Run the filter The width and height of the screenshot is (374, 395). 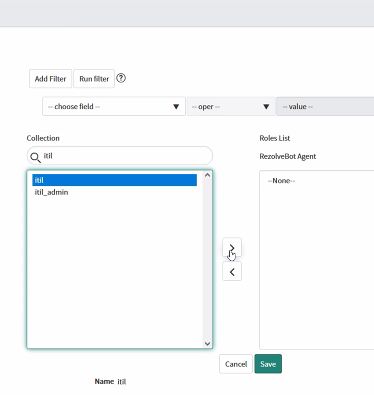tap(94, 79)
